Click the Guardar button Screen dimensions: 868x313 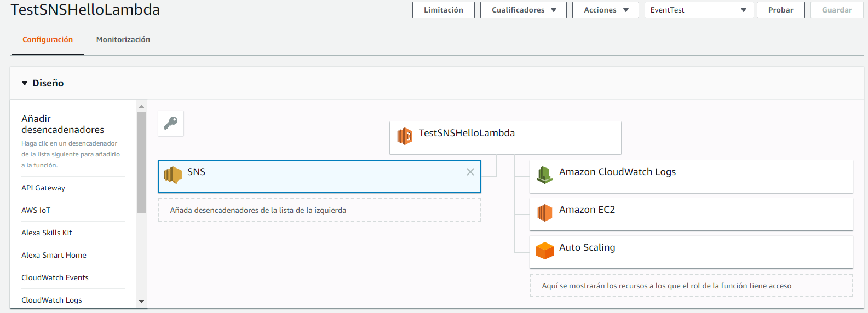coord(837,10)
